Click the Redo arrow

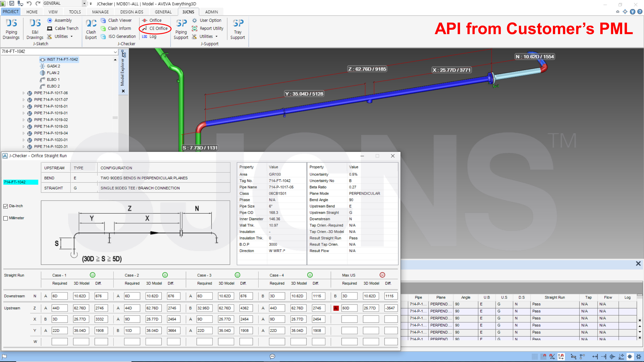[38, 3]
